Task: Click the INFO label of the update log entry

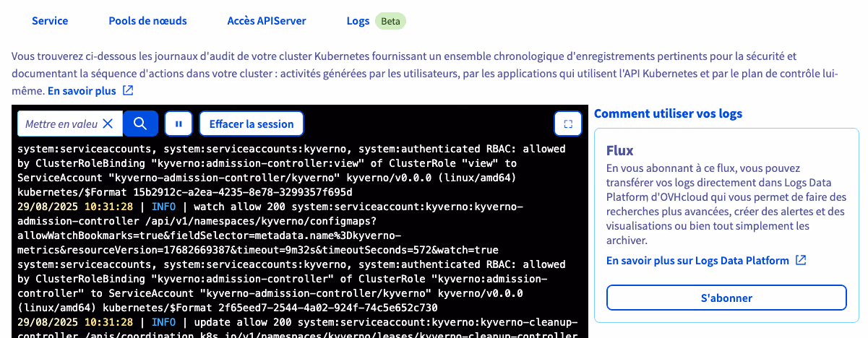Action: [163, 321]
